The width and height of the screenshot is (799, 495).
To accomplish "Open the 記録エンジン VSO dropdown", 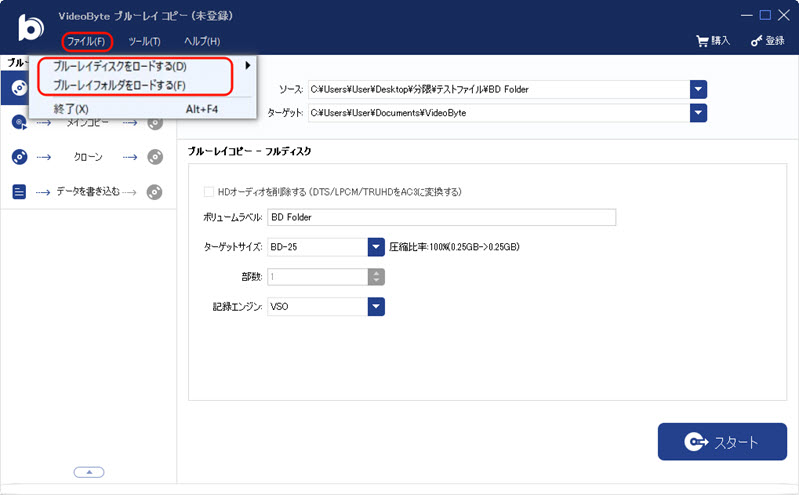I will click(x=376, y=306).
